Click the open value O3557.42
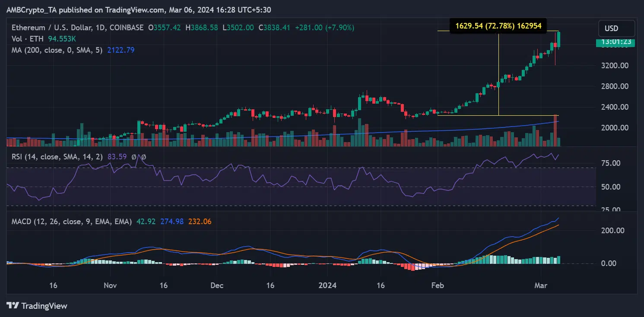This screenshot has height=317, width=644. pos(165,28)
